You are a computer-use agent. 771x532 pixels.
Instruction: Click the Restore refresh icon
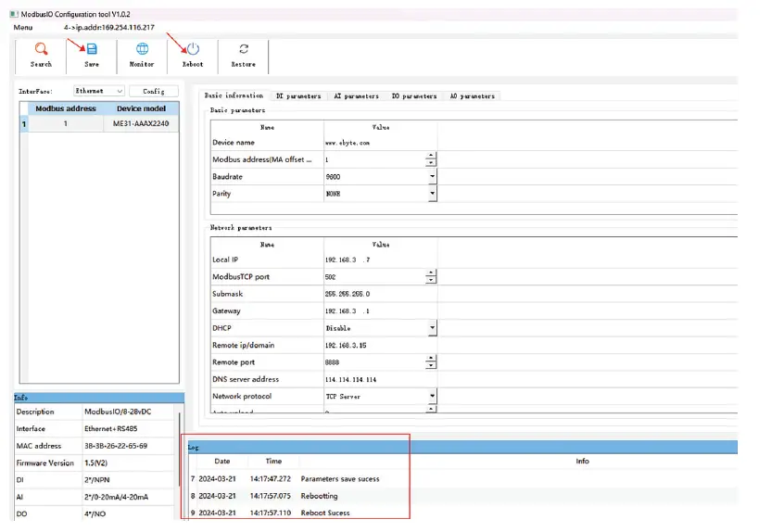pyautogui.click(x=244, y=49)
